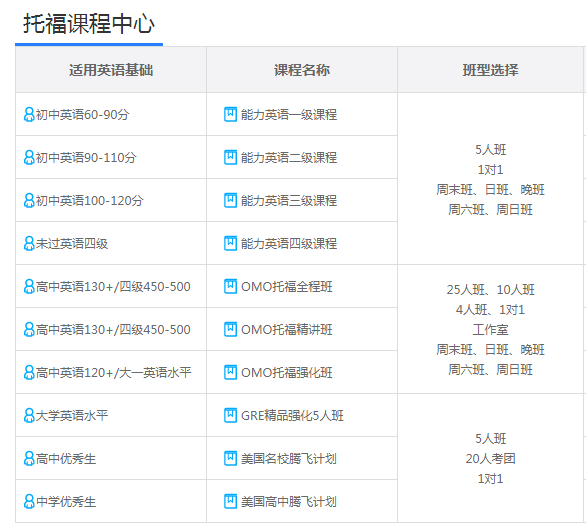Screen dimensions: 586x524
Task: Click bookmark icon beside OMO托福全程班
Action: pyautogui.click(x=230, y=287)
